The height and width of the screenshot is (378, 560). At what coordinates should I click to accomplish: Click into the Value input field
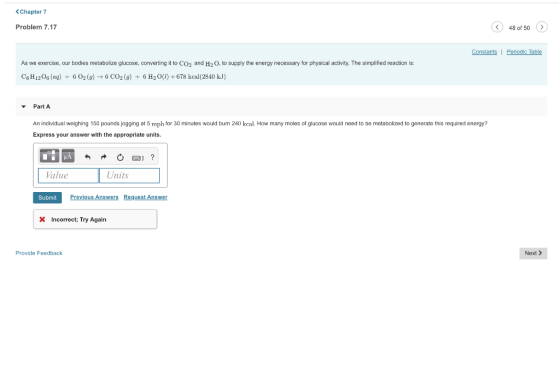point(68,175)
